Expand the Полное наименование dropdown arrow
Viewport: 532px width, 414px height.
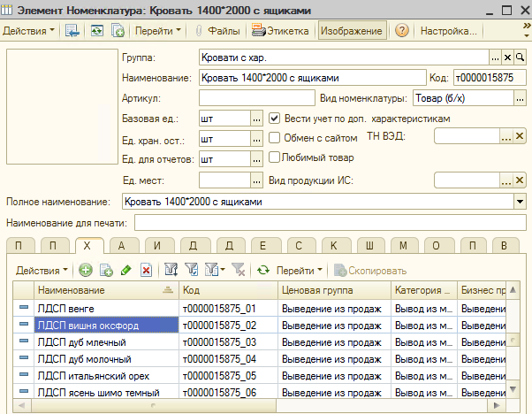point(520,202)
